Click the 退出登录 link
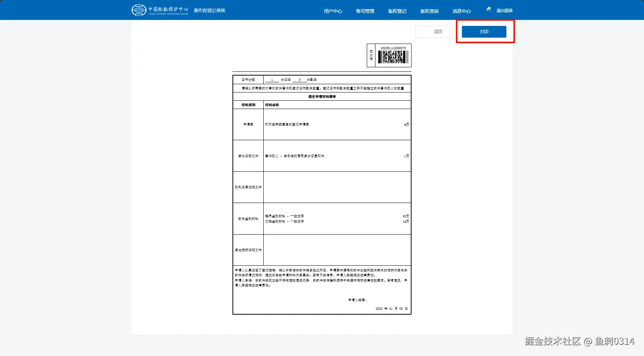 [x=504, y=11]
